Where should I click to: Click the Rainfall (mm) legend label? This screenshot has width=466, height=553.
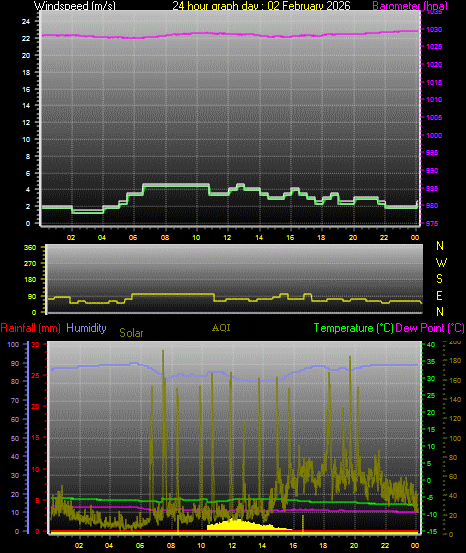coord(31,328)
